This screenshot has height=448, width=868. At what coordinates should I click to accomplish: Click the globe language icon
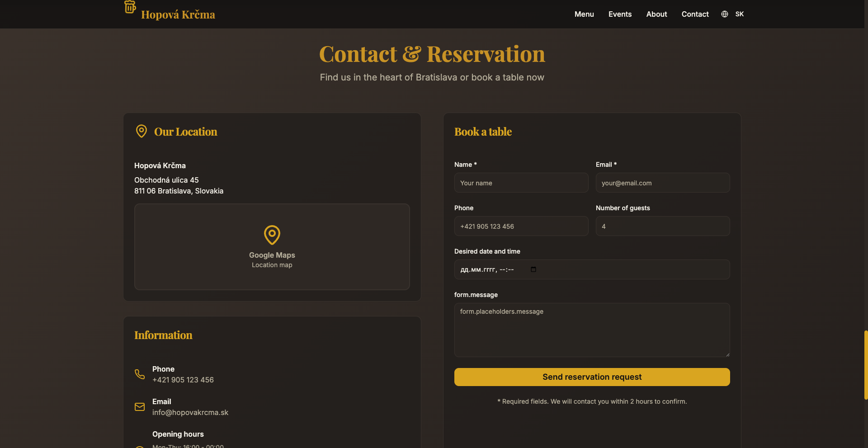pos(725,14)
